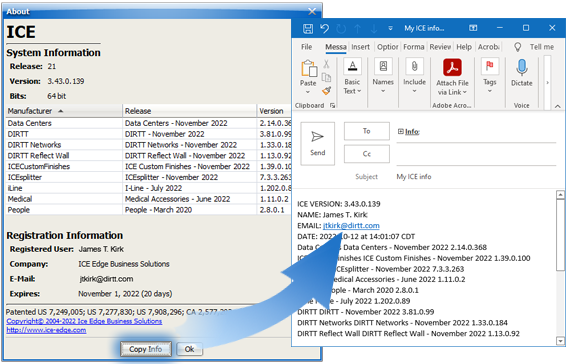Screen dimensions: 571x364
Task: Collapse the ribbon with the caret
Action: click(x=558, y=106)
